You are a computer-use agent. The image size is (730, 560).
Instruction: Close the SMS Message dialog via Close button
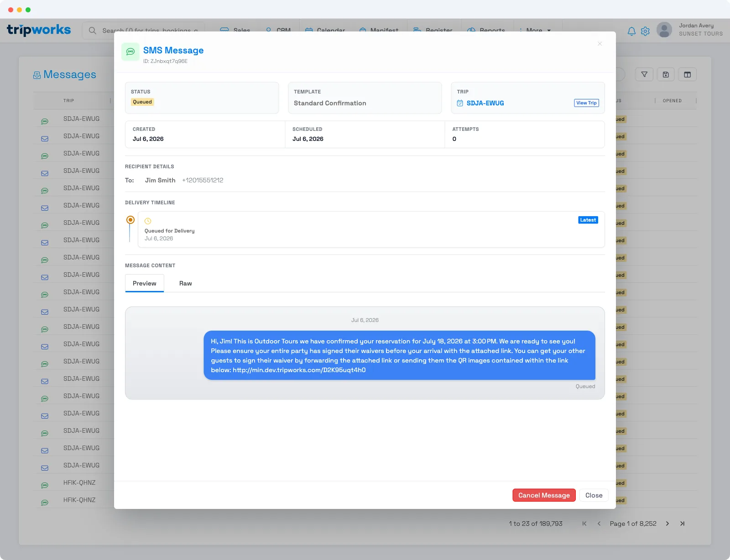point(594,495)
